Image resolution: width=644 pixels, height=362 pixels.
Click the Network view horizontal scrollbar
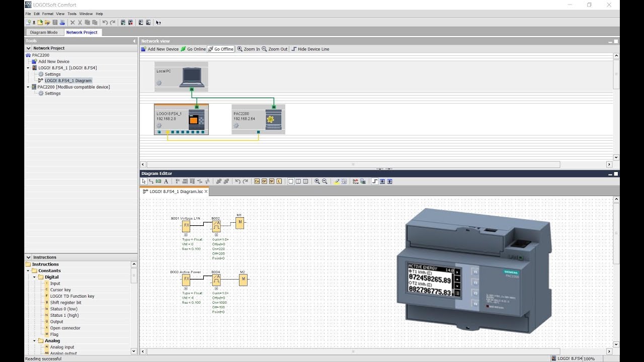353,164
